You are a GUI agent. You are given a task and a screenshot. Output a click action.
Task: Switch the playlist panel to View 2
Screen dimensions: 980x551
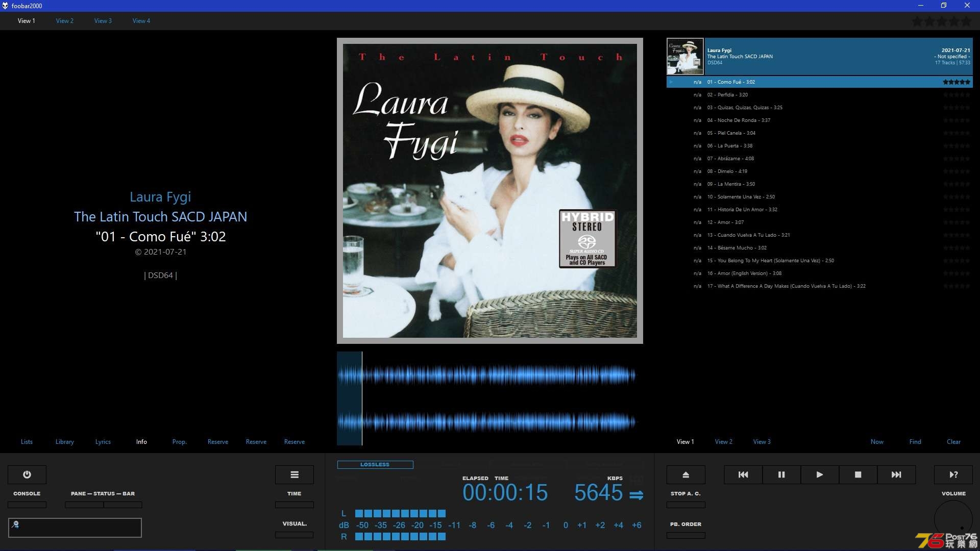click(724, 442)
